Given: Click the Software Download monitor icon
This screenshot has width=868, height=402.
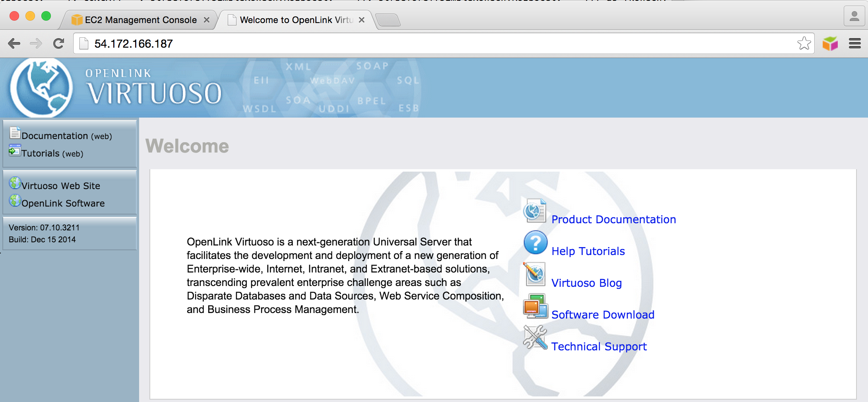Looking at the screenshot, I should 535,306.
